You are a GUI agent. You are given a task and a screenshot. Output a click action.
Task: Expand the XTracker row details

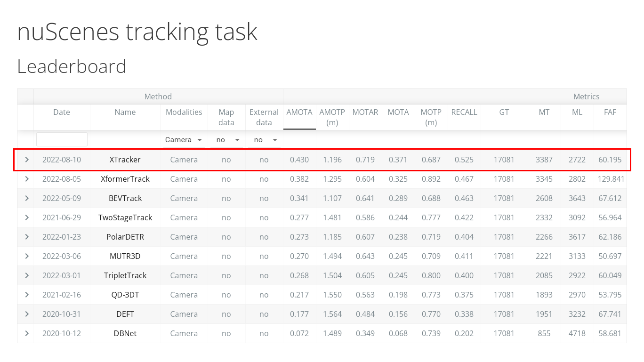[27, 160]
